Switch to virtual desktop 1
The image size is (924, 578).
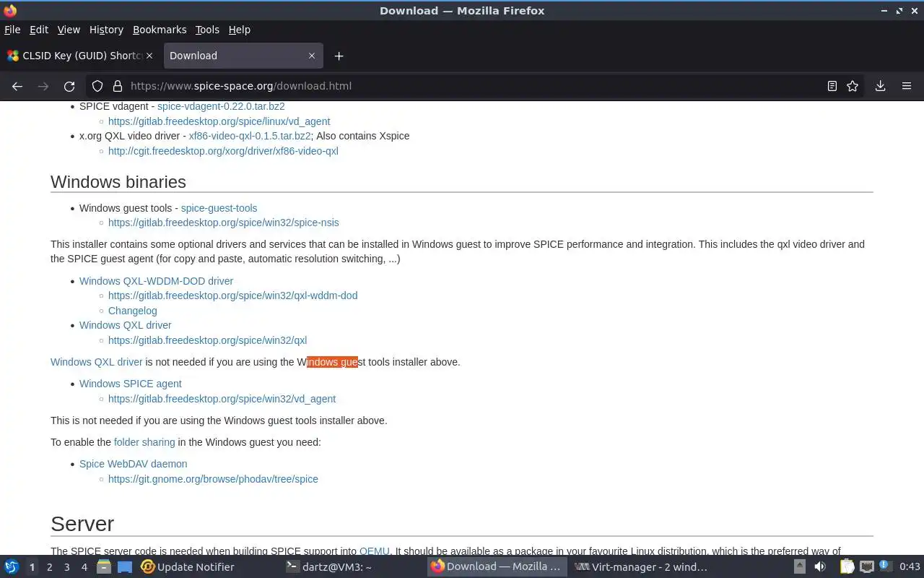[x=32, y=567]
